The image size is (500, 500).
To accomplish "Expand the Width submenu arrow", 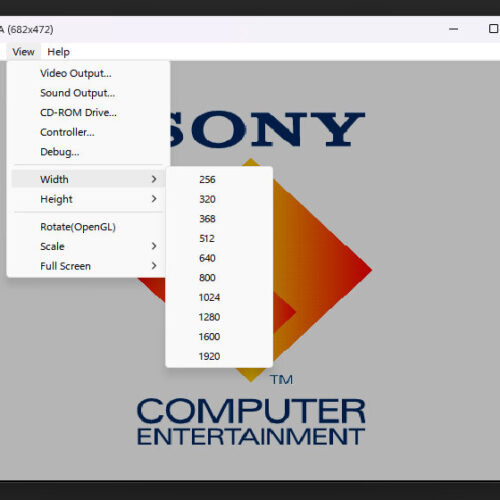I will (154, 179).
